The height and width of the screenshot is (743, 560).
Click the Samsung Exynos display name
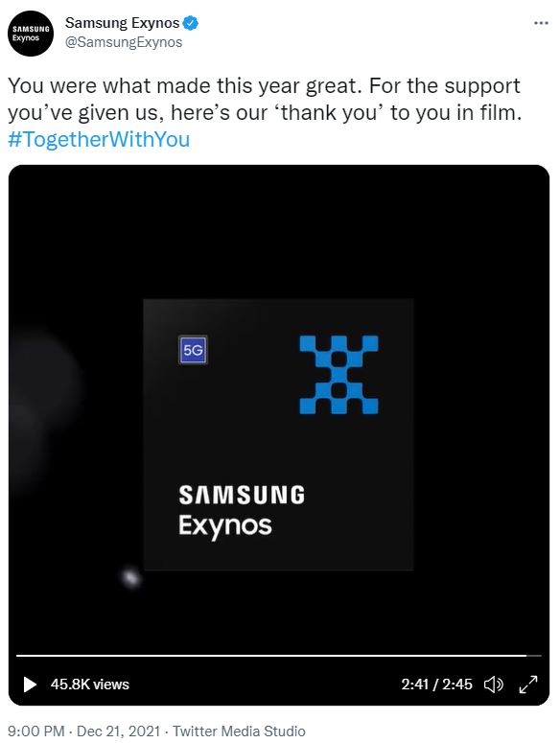(x=122, y=23)
